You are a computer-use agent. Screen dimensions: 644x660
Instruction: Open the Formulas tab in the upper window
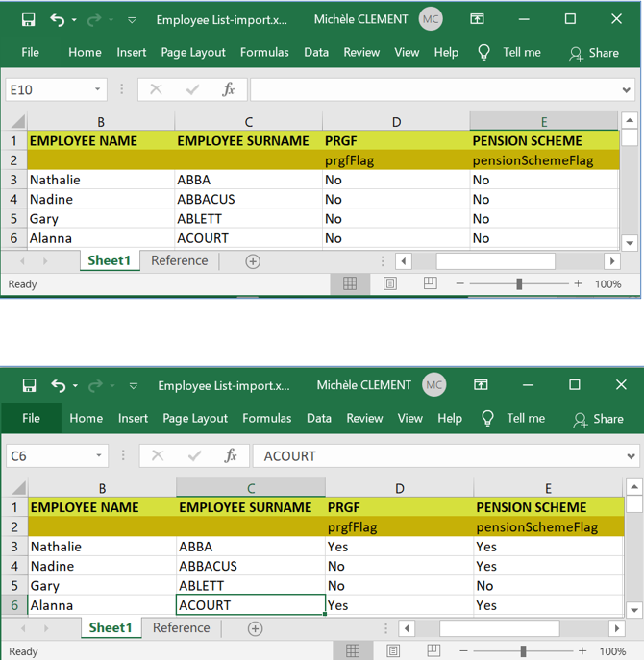[x=264, y=52]
